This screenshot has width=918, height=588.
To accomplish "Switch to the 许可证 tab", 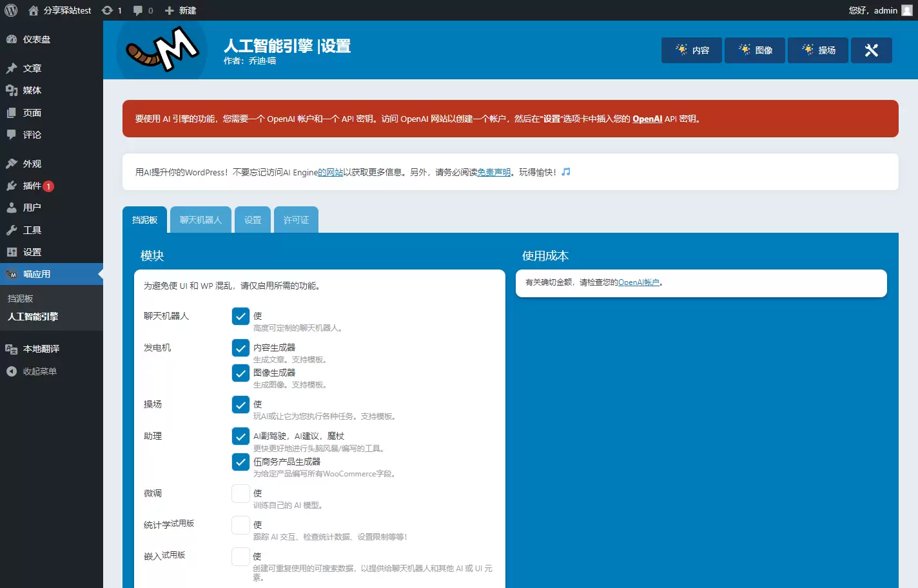I will tap(296, 220).
